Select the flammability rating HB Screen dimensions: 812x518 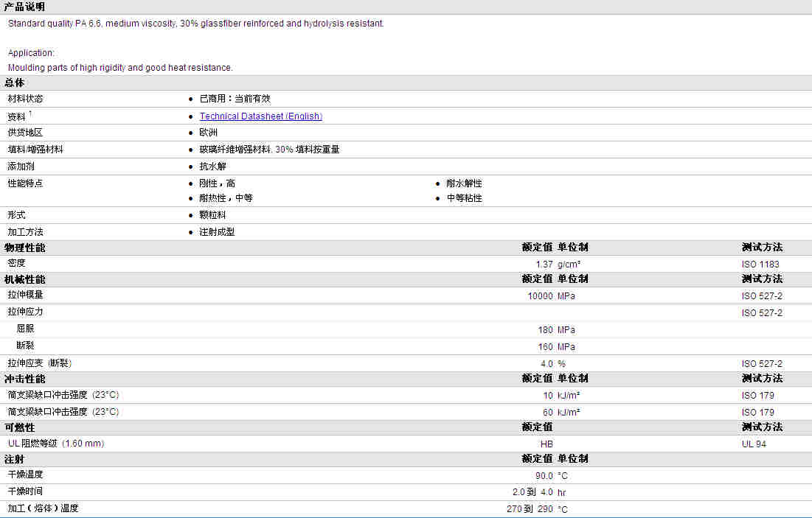pos(546,444)
